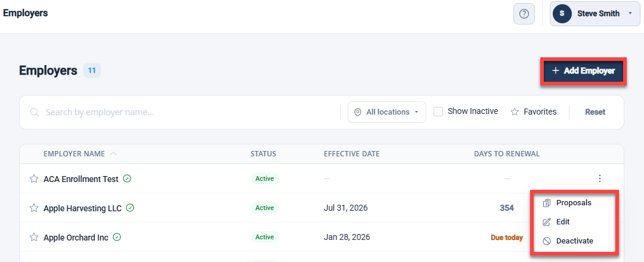Image resolution: width=644 pixels, height=262 pixels.
Task: Open the Steve Smith user menu
Action: tap(595, 14)
